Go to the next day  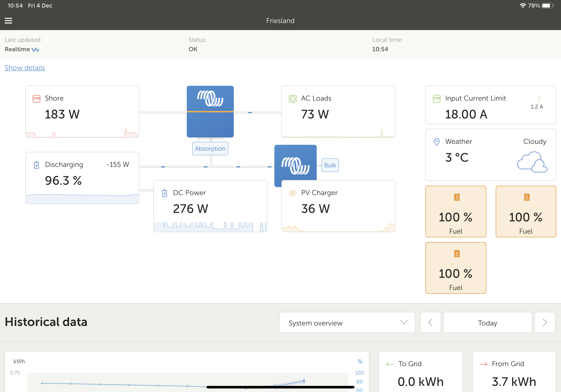point(544,322)
